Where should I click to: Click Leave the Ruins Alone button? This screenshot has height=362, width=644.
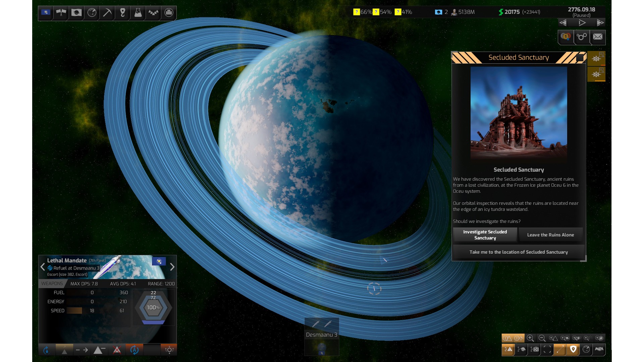pyautogui.click(x=550, y=235)
